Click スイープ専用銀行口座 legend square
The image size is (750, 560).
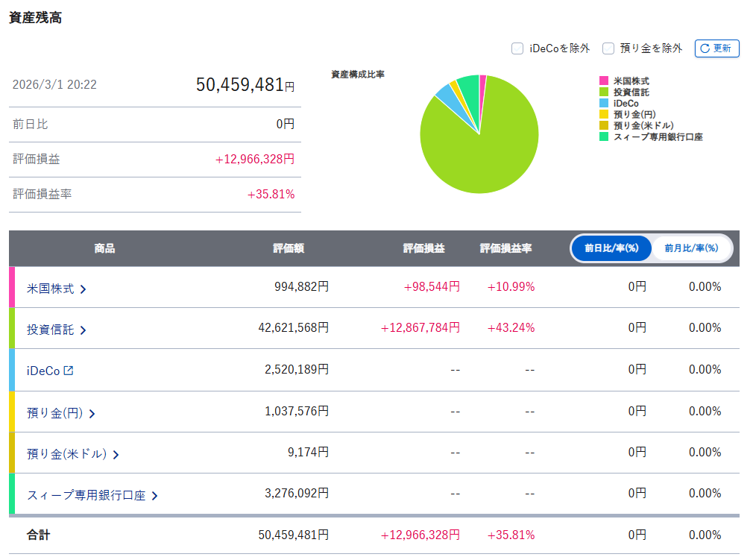click(x=604, y=136)
